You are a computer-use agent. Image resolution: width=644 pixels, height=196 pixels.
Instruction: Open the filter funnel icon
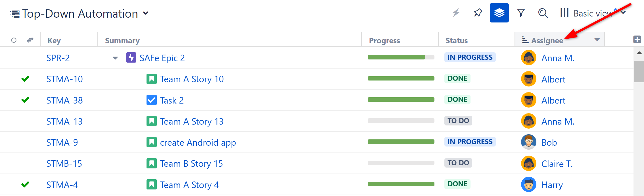point(521,13)
